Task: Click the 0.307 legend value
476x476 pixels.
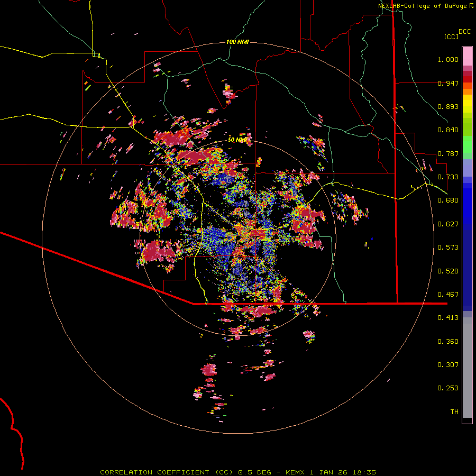Action: pos(448,365)
